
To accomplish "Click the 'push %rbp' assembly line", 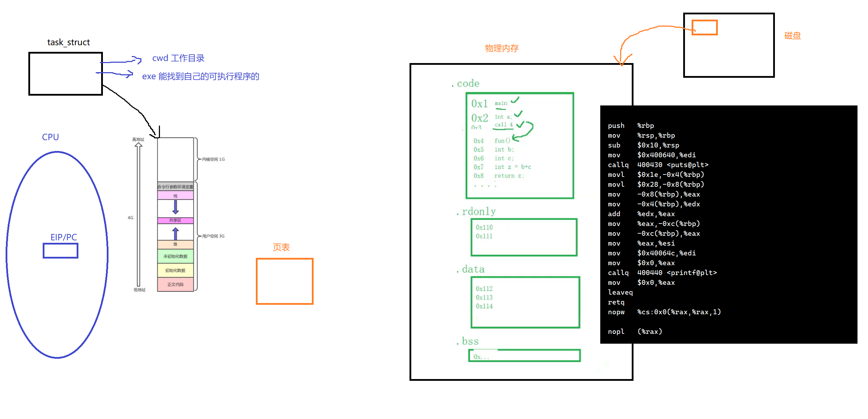I will (631, 125).
